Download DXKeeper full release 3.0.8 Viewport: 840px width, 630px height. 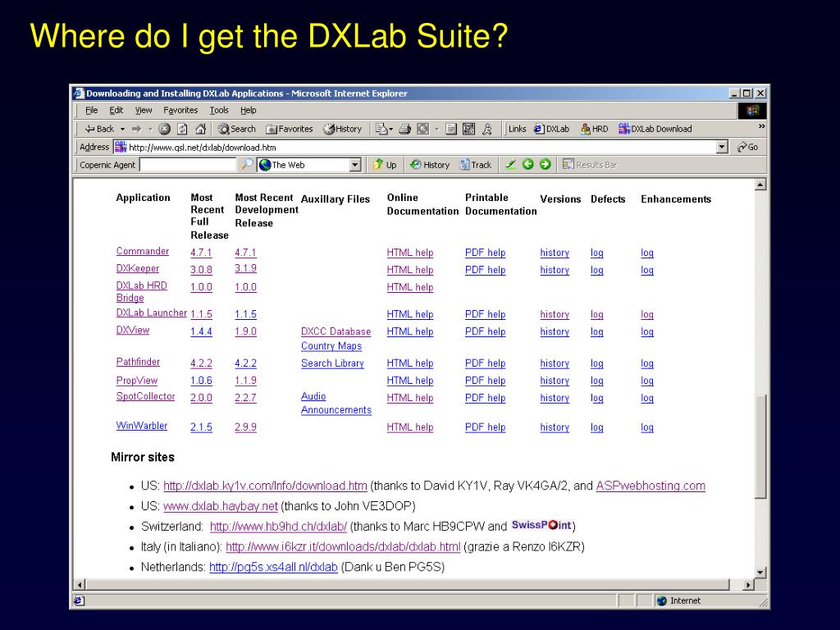201,269
